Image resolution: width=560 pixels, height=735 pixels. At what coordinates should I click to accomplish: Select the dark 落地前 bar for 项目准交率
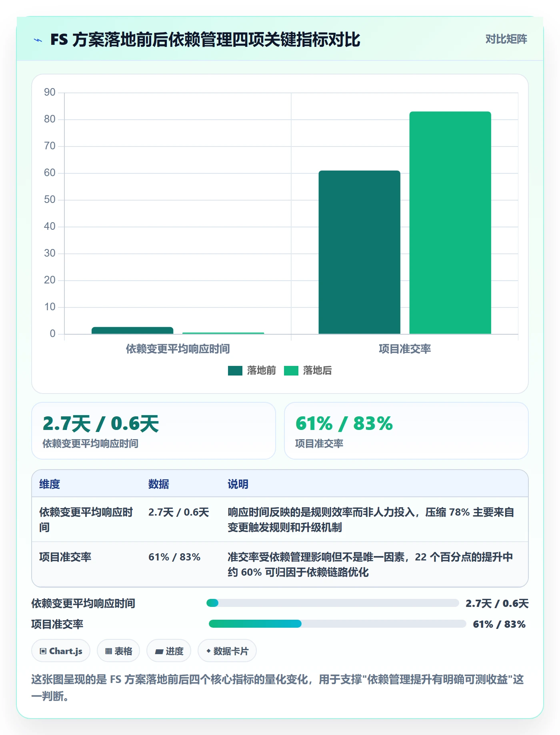pos(359,252)
